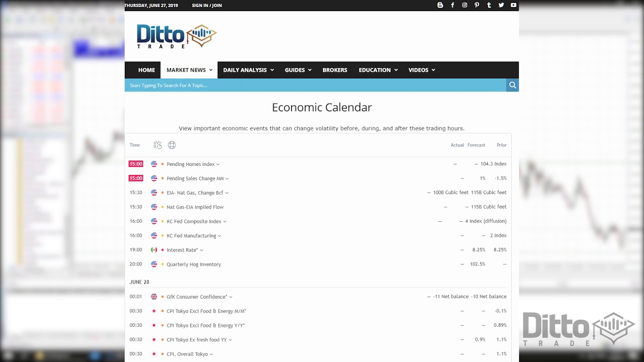Expand KC Fed Composite Index row
The width and height of the screenshot is (644, 362).
click(x=224, y=222)
